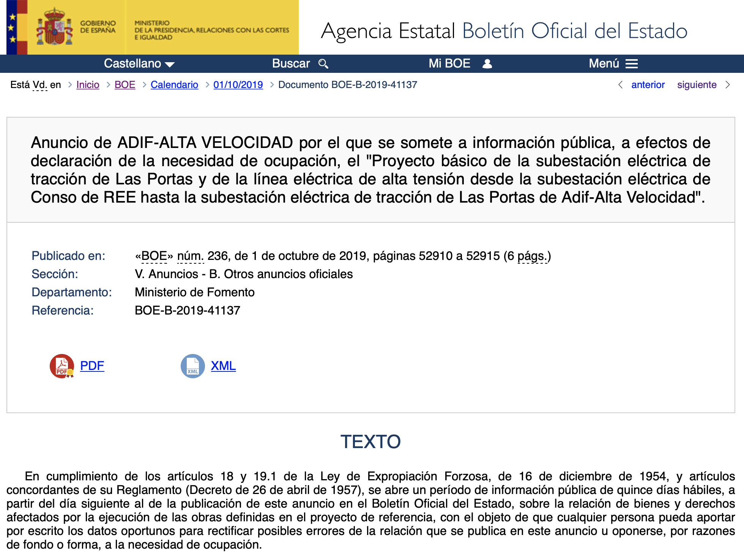
Task: Click the reference value BOE-B-2019-41137
Action: (x=188, y=311)
